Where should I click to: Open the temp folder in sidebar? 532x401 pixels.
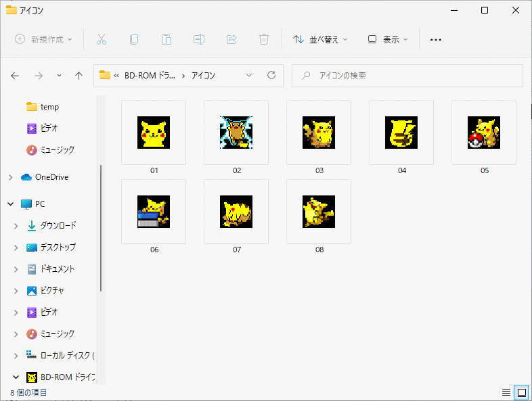coord(43,107)
